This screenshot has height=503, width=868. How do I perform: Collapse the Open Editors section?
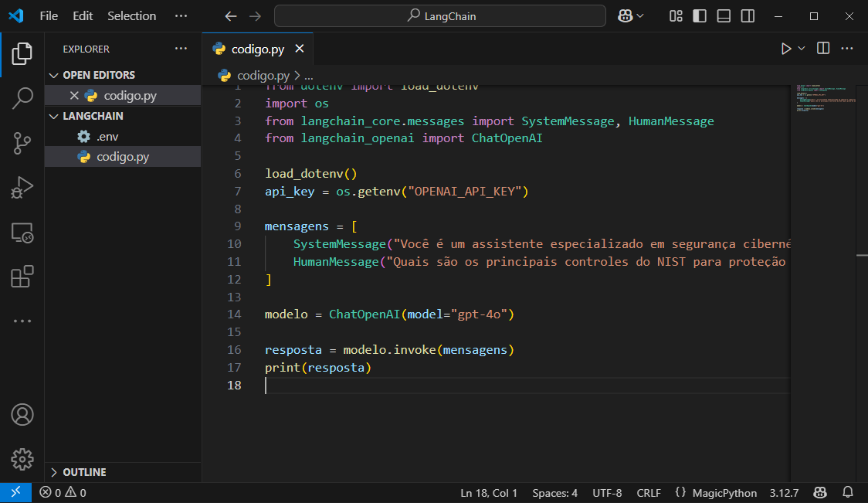click(123, 75)
